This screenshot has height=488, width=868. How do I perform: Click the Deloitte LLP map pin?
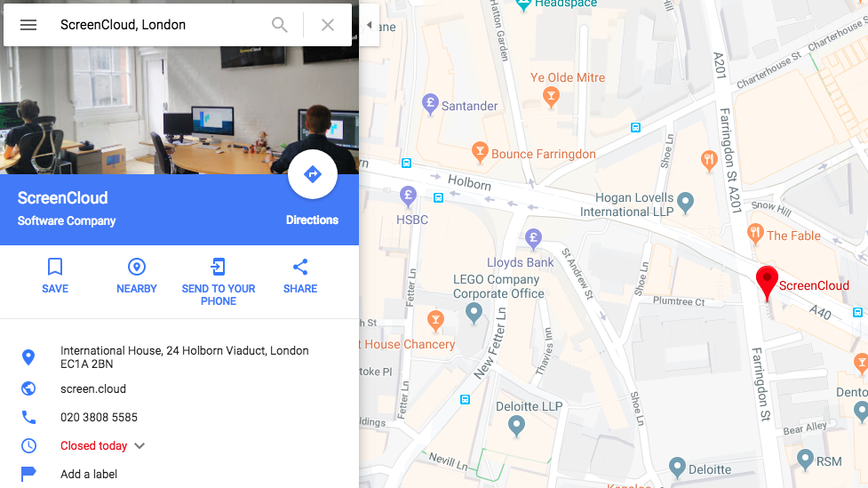516,427
